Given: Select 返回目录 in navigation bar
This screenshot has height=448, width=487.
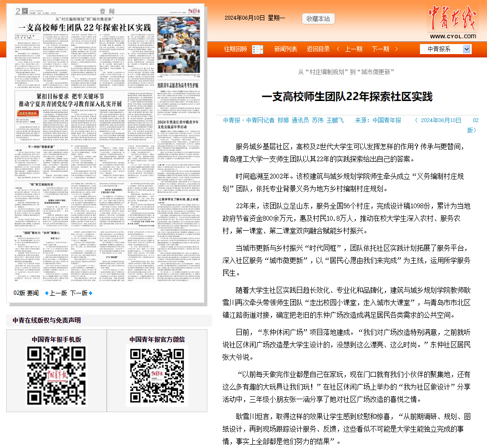Looking at the screenshot, I should [x=318, y=49].
